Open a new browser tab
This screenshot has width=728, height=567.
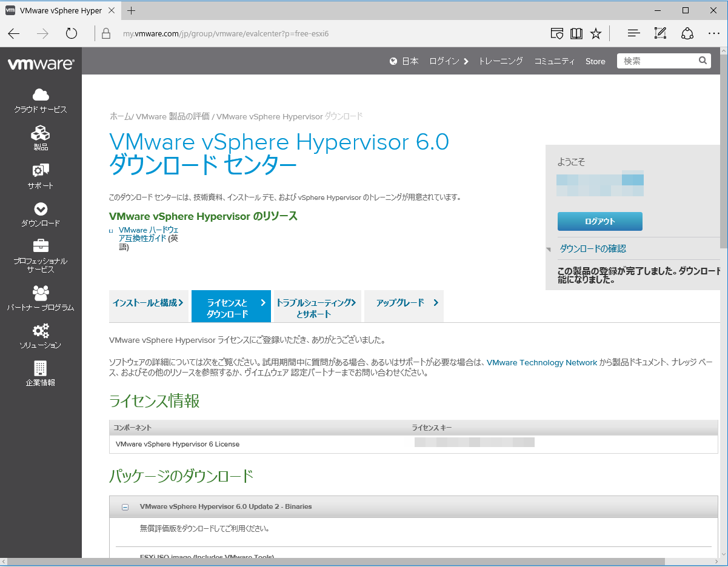click(132, 10)
